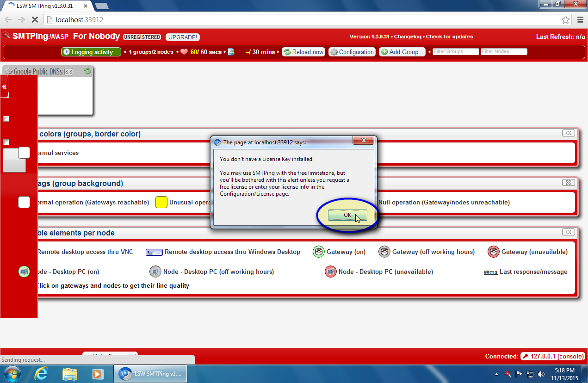Click the localhost:33912 address bar
The height and width of the screenshot is (383, 588).
[x=308, y=20]
